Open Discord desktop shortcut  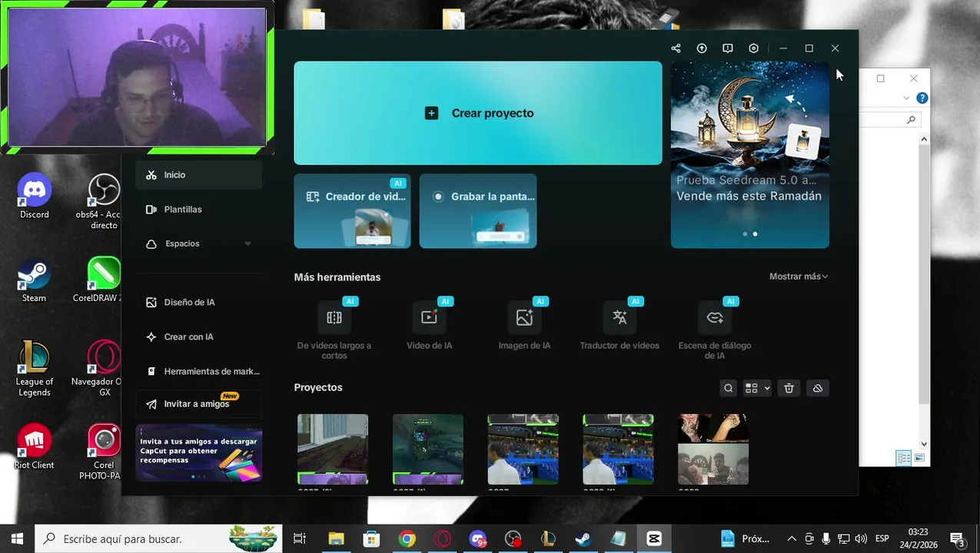click(x=35, y=197)
